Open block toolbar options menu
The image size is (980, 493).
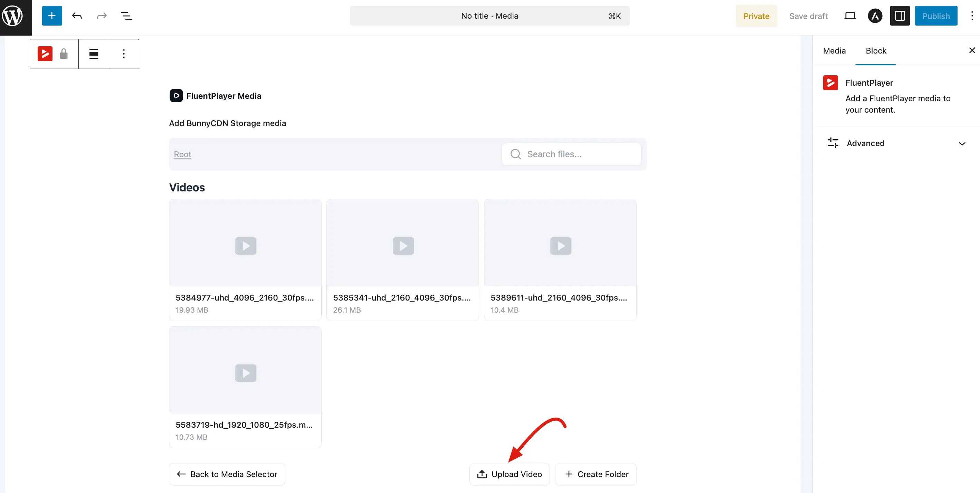124,54
